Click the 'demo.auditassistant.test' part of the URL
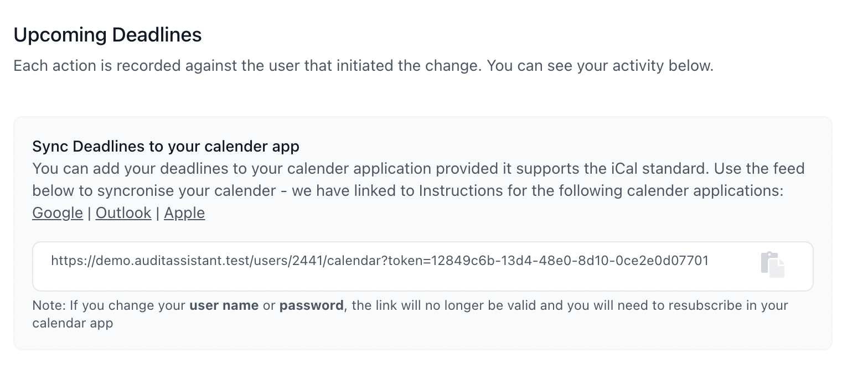Screen dimensions: 868x374 point(163,261)
